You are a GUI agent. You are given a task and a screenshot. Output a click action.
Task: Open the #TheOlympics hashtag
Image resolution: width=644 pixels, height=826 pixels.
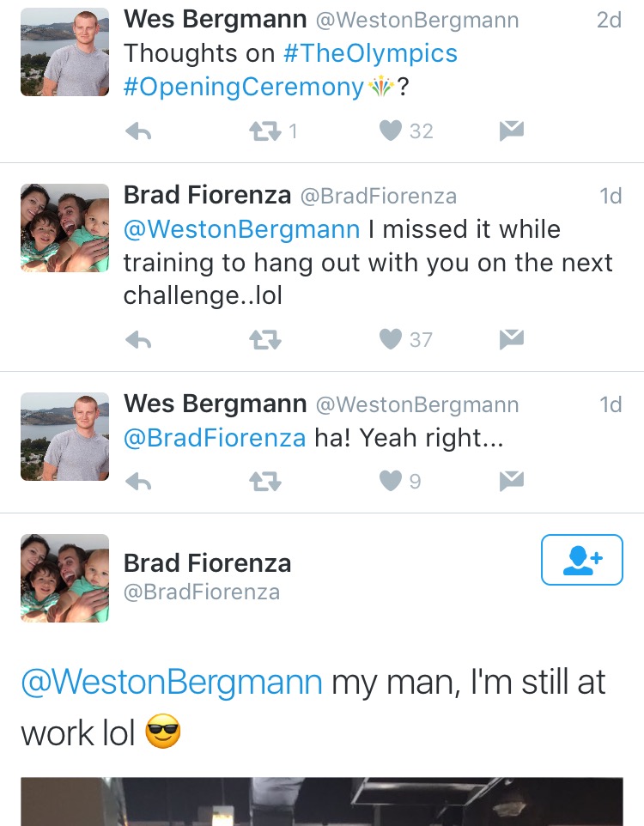coord(370,53)
